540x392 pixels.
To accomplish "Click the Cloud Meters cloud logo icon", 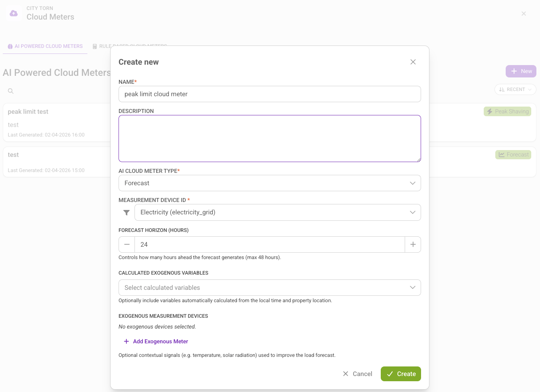I will pos(14,13).
